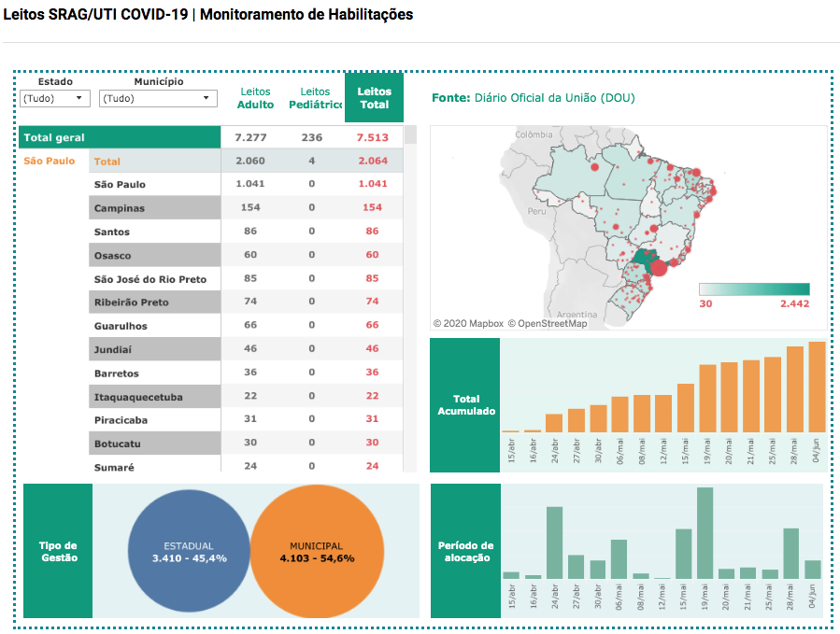Image resolution: width=840 pixels, height=634 pixels.
Task: Select the Leitos Total tab
Action: (x=374, y=98)
